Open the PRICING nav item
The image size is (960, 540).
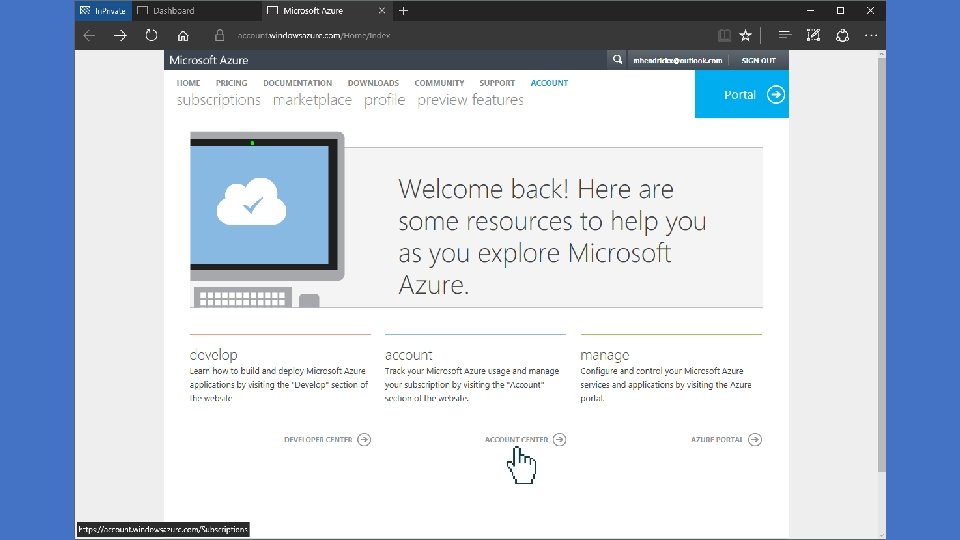coord(231,83)
